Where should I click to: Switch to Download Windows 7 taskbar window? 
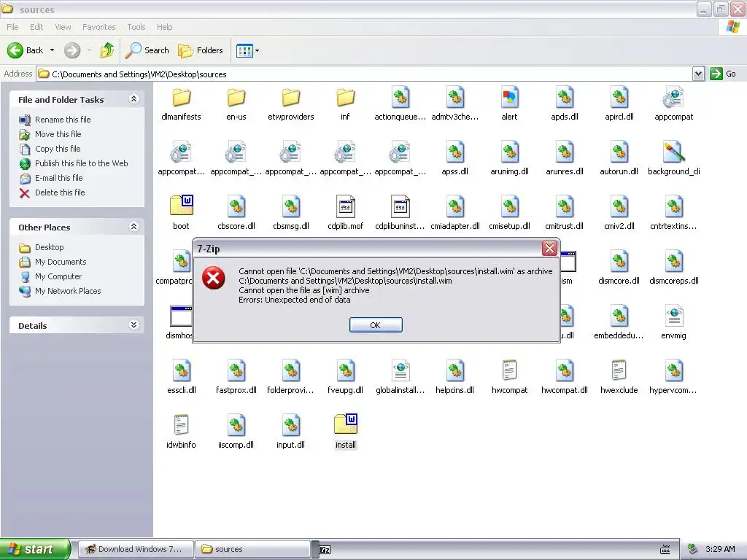[136, 549]
